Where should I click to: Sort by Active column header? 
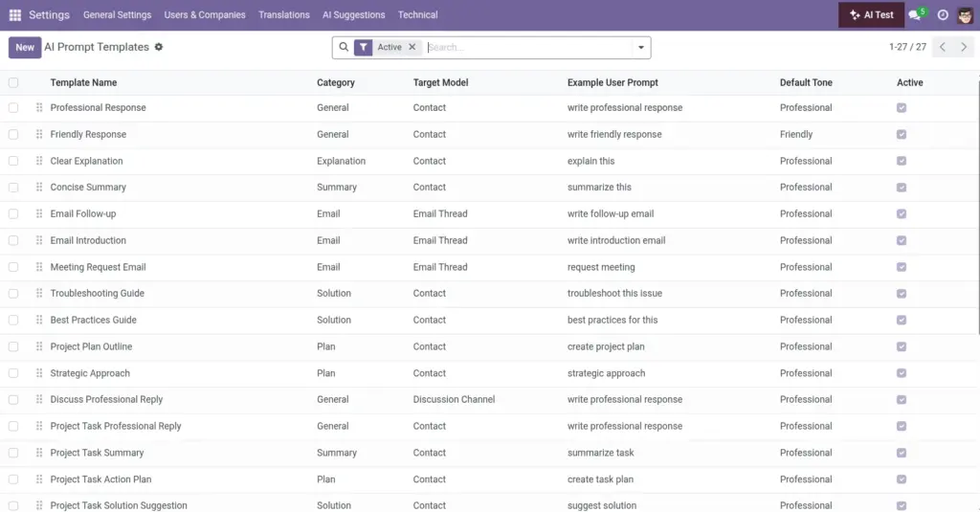(910, 82)
